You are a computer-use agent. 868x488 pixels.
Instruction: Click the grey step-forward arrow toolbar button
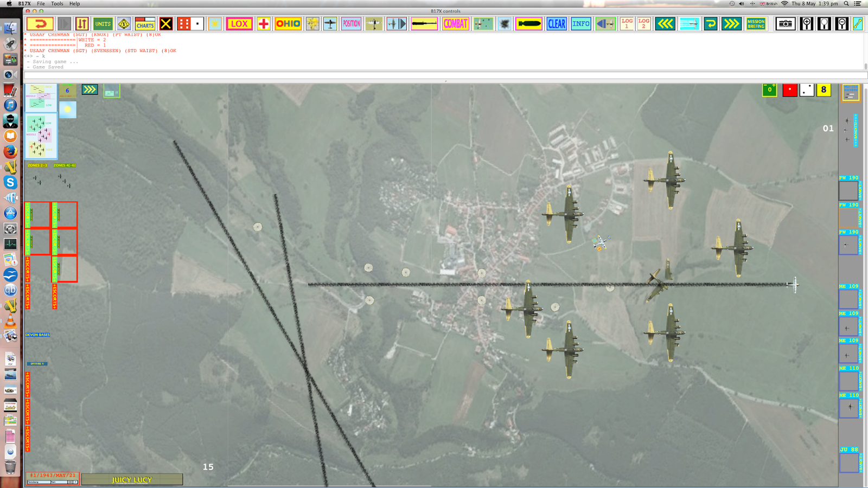[x=64, y=24]
